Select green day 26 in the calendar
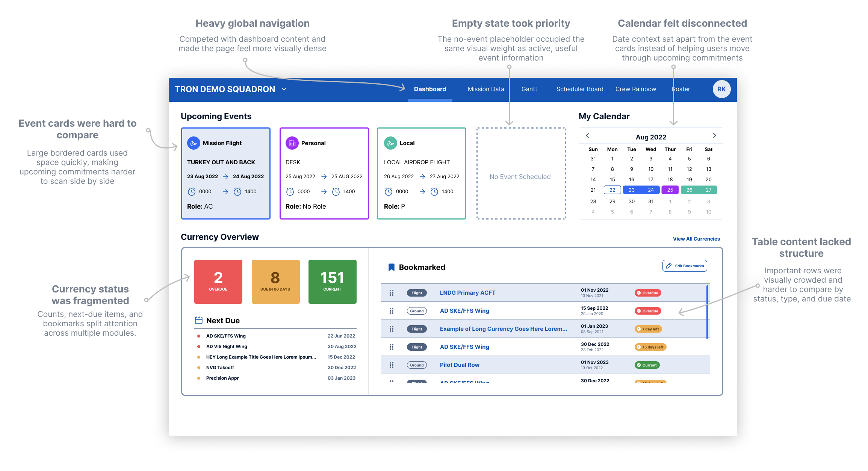Image resolution: width=868 pixels, height=471 pixels. click(689, 190)
